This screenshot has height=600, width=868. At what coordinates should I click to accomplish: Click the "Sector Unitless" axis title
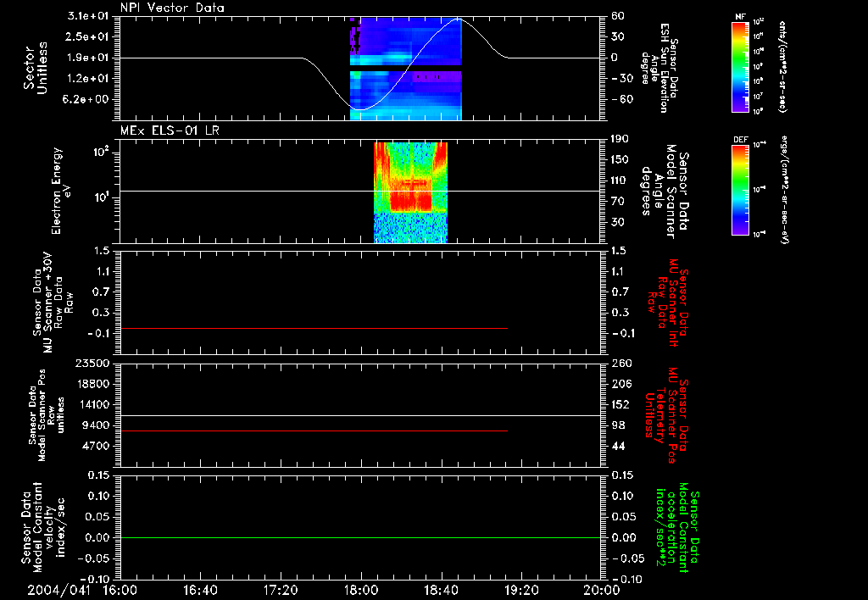click(x=36, y=68)
